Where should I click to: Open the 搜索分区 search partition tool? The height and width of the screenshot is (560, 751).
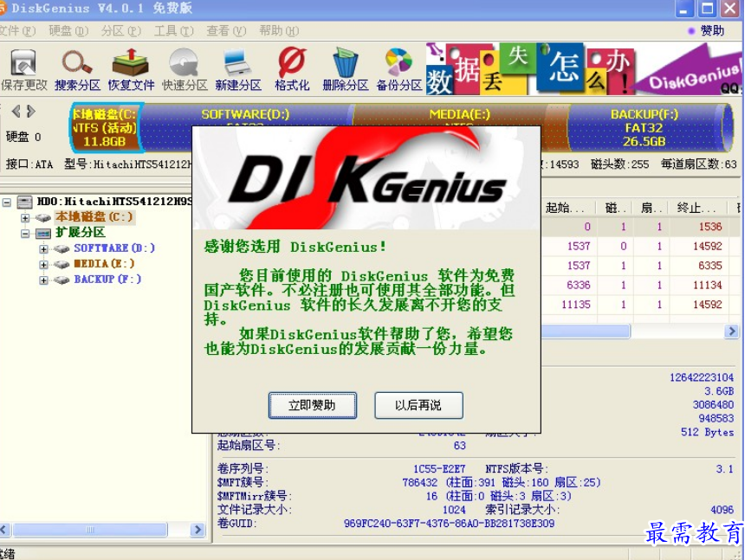pyautogui.click(x=78, y=70)
